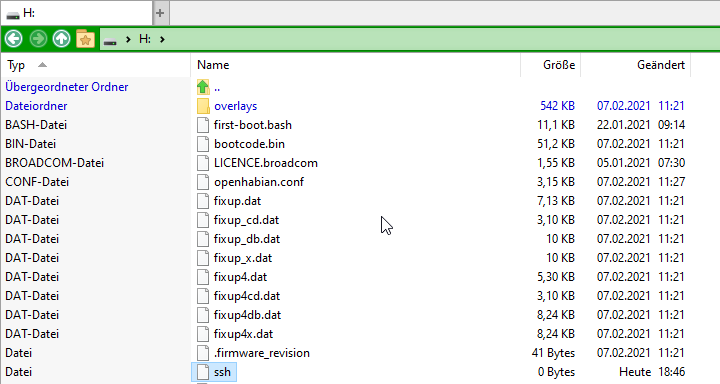Select the bootcode.bin file icon
720x384 pixels.
tap(203, 144)
